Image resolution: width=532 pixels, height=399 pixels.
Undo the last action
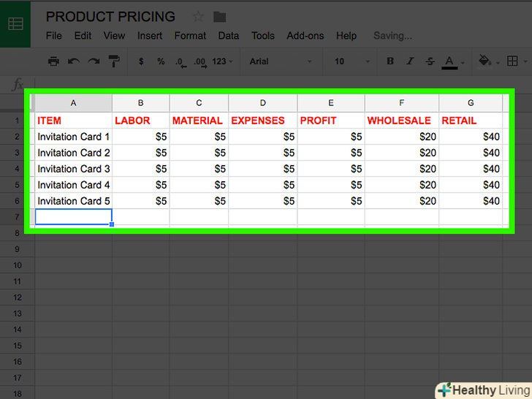73,61
